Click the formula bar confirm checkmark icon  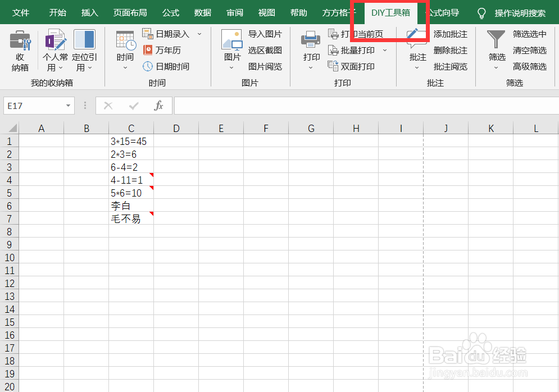(134, 106)
